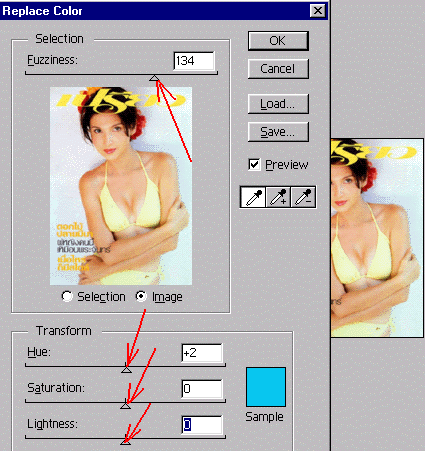Open the Load... settings button
The image size is (425, 451).
(278, 104)
